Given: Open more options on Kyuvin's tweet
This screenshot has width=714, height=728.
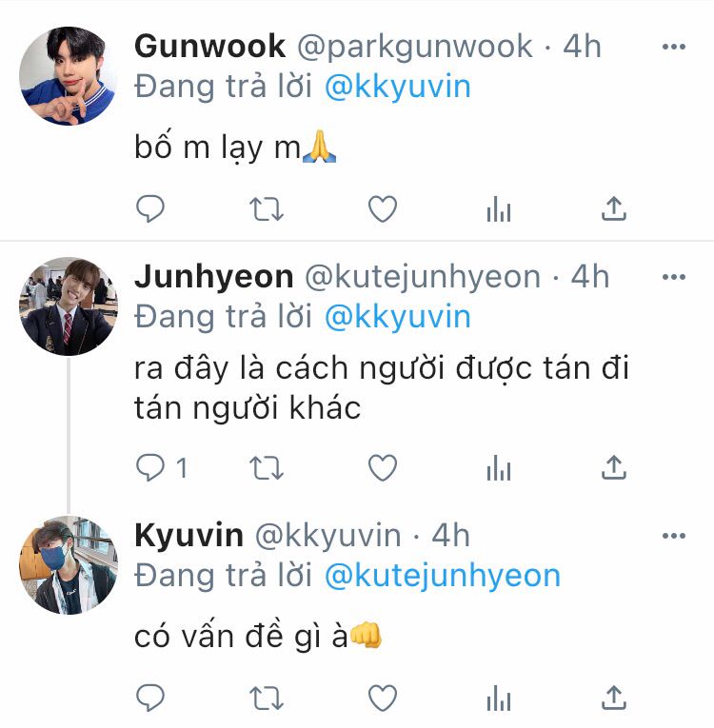Looking at the screenshot, I should tap(674, 536).
